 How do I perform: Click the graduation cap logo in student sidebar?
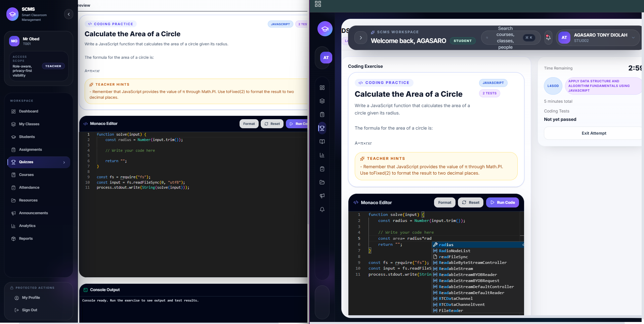[325, 29]
